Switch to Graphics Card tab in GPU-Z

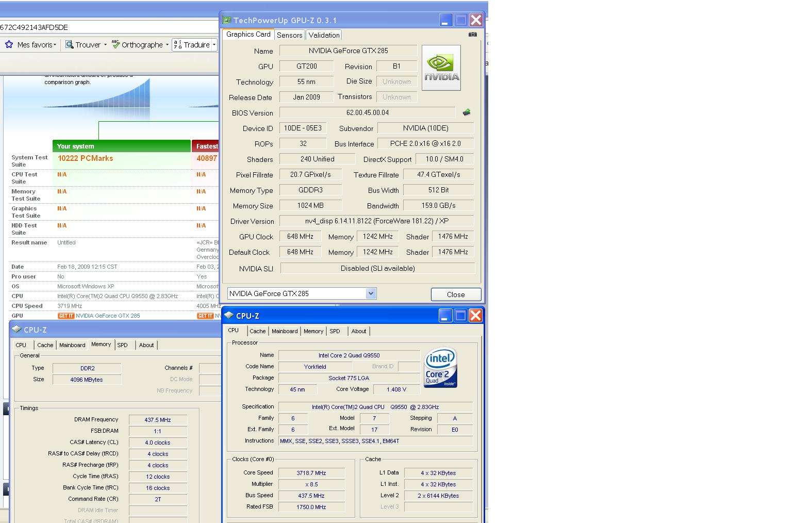click(x=248, y=34)
